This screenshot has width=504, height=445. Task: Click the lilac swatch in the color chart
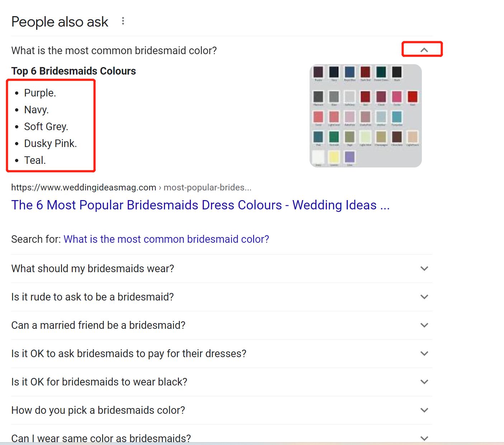[x=349, y=157]
